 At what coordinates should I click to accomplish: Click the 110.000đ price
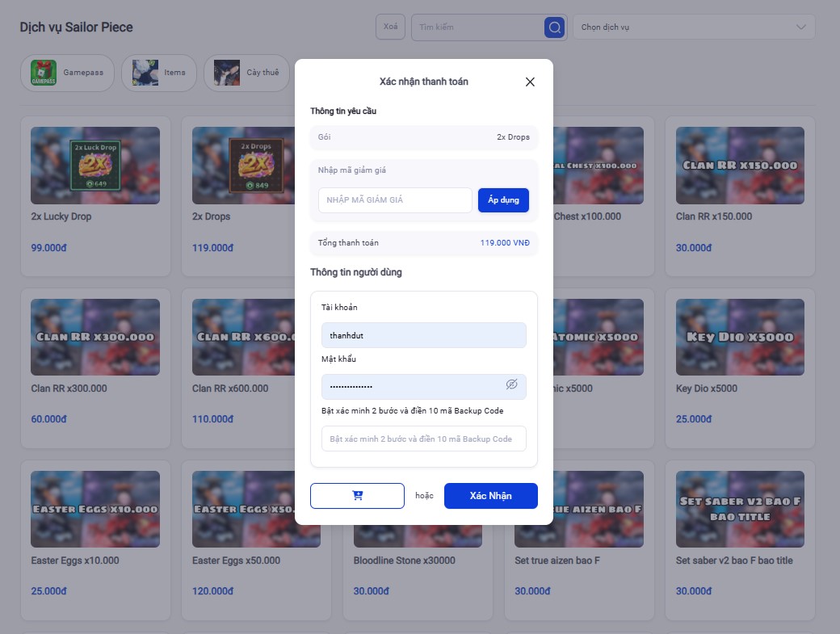pos(212,419)
